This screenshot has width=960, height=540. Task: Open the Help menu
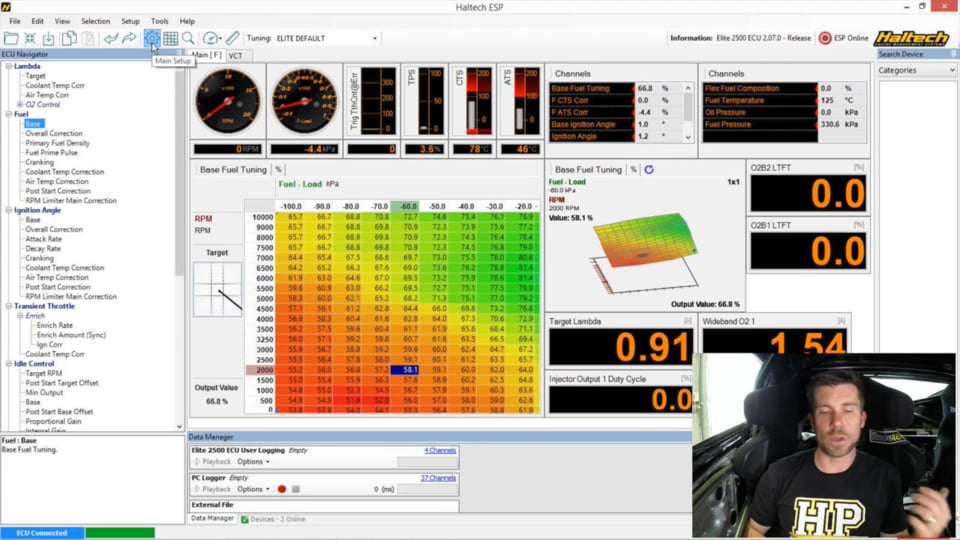[x=187, y=21]
